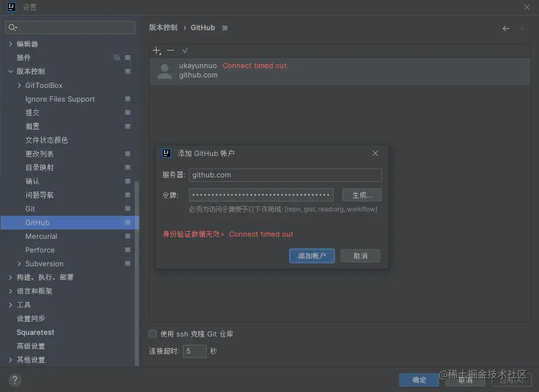Select the GitHub settings tree item
Screen dimensions: 539x392
tap(70, 222)
